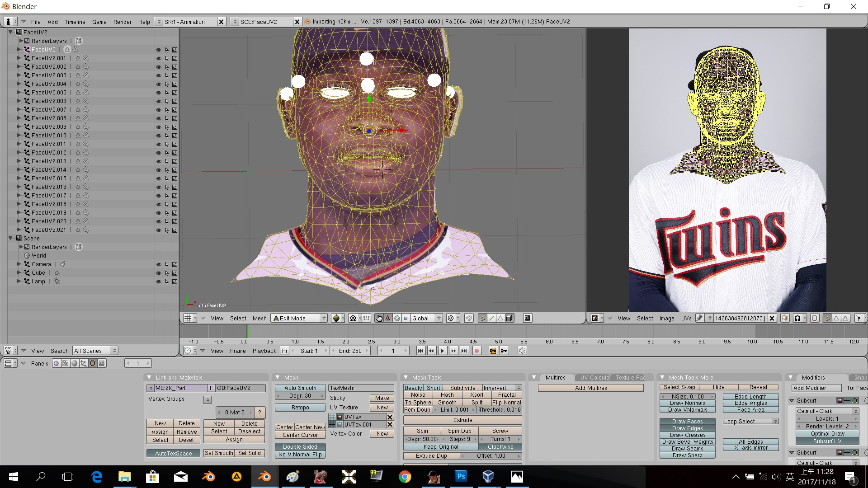Toggle visibility eye for FaceUV2.010
868x488 pixels.
[x=159, y=136]
